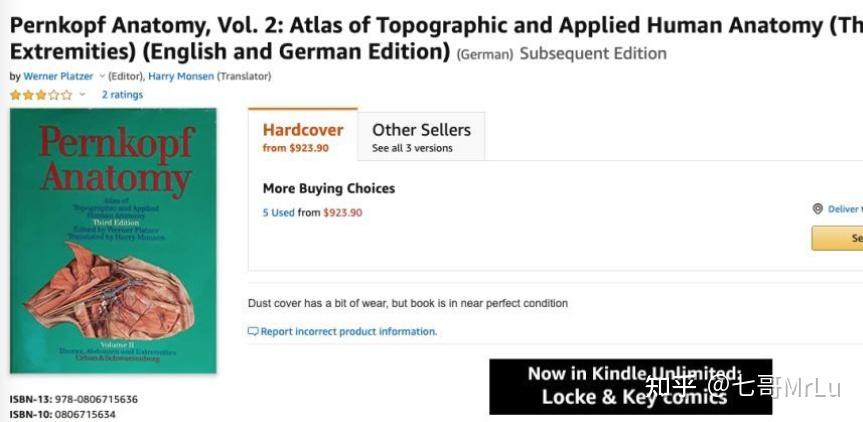Click the $923.90 used price
This screenshot has height=422, width=863.
point(342,213)
